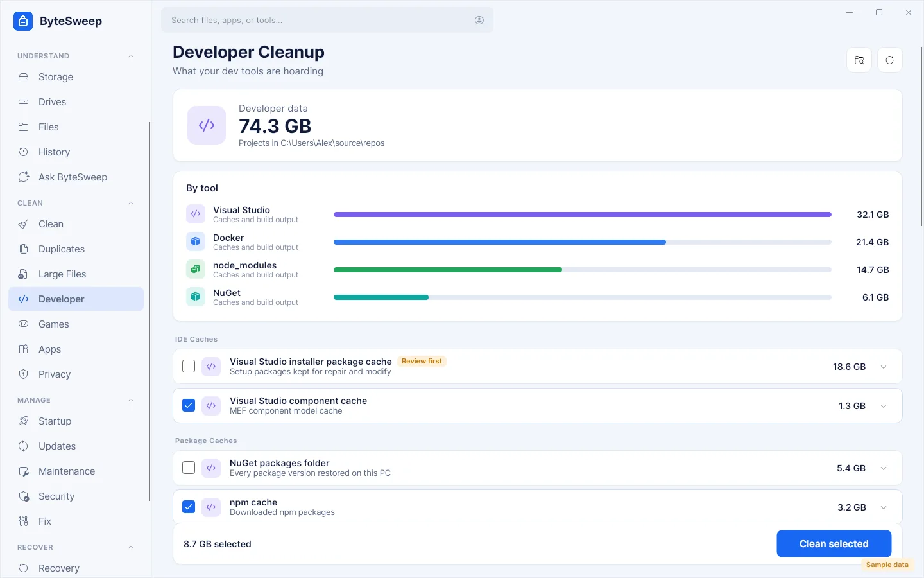Click the profile icon in search bar
Screen dimensions: 924x578
click(x=479, y=21)
